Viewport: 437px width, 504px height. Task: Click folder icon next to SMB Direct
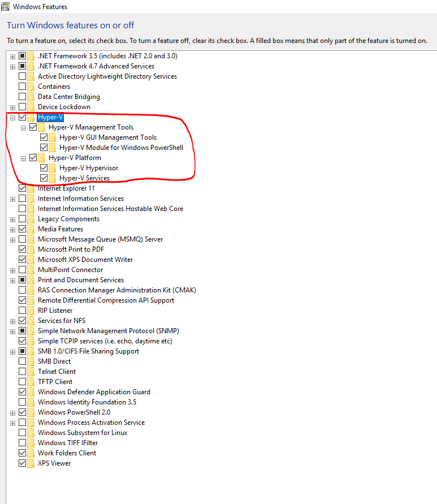tap(31, 361)
